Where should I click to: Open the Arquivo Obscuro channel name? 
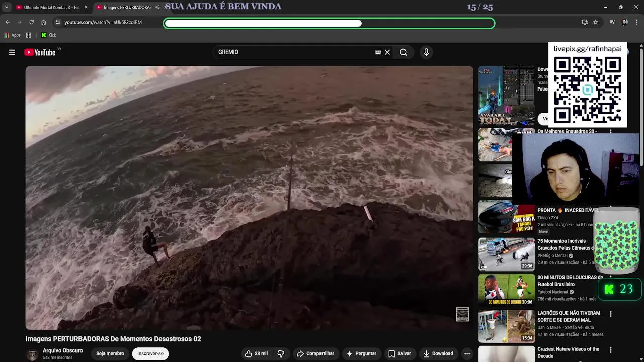pyautogui.click(x=63, y=351)
